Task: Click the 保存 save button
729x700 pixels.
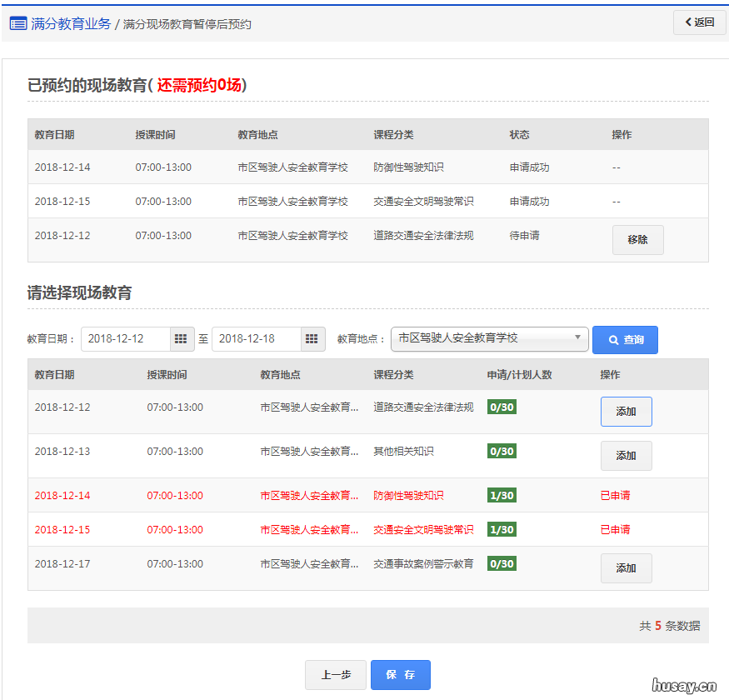Action: tap(400, 675)
